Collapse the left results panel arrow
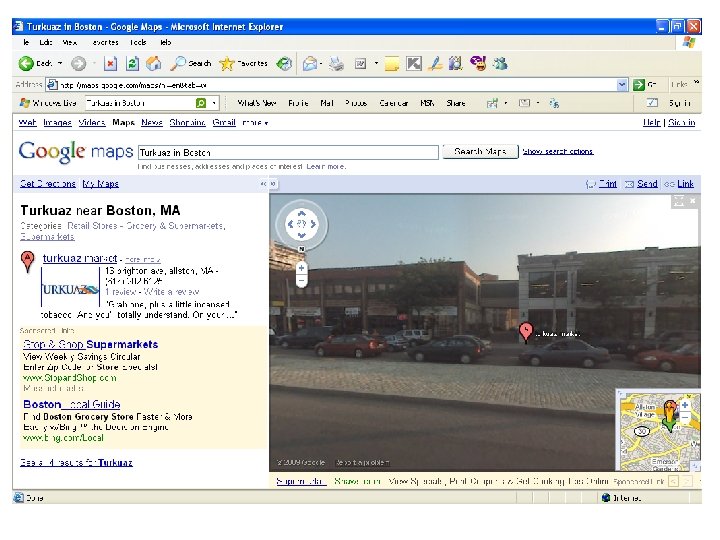Viewport: 720px width, 540px height. click(263, 184)
